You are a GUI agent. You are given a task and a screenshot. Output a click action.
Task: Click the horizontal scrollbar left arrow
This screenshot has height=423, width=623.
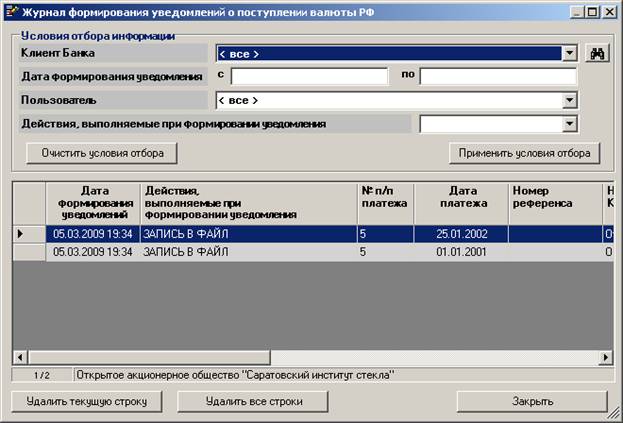[x=20, y=357]
